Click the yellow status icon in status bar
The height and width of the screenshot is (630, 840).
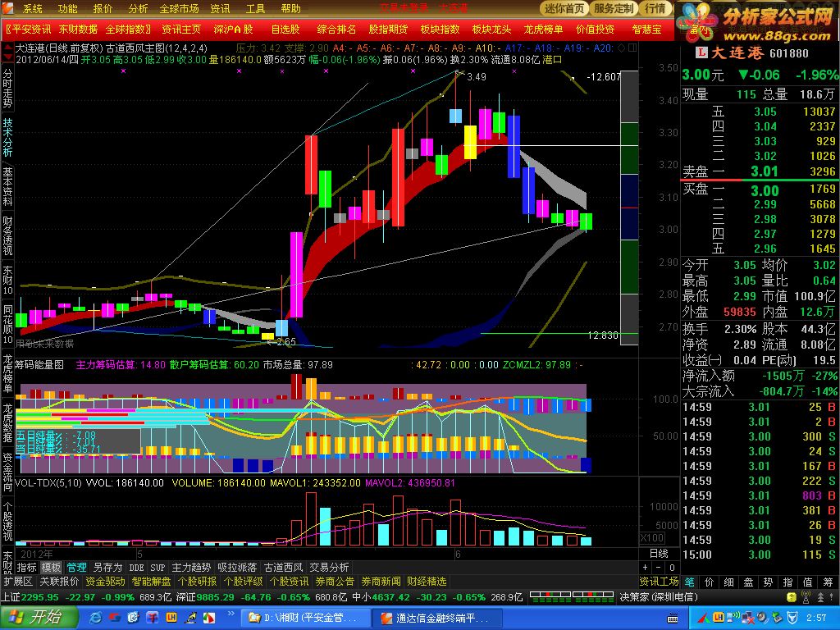point(792,597)
